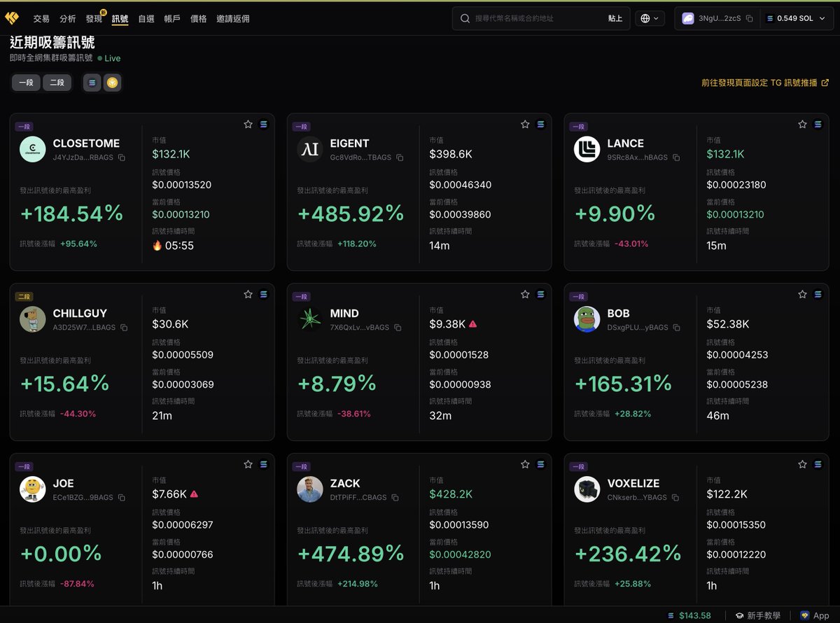Toggle BNB chain filter
The height and width of the screenshot is (623, 840).
pyautogui.click(x=112, y=83)
